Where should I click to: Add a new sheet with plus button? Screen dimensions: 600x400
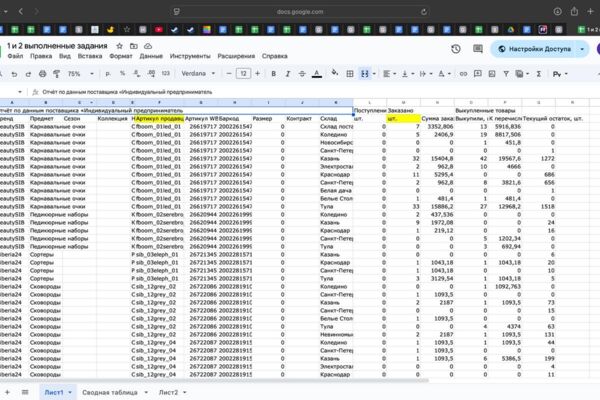[x=7, y=392]
